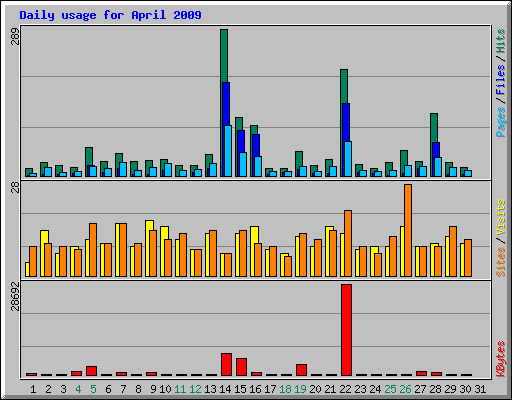Click day '19' on the x-axis
Image resolution: width=512 pixels, height=400 pixels.
click(300, 389)
